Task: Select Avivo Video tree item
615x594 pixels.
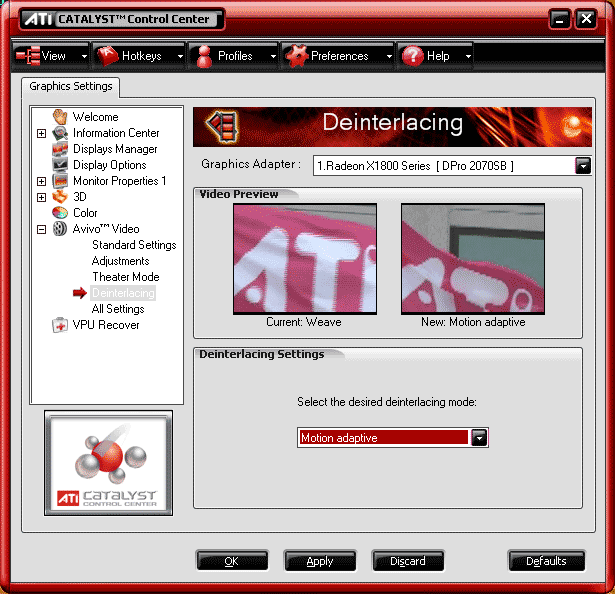Action: (106, 229)
